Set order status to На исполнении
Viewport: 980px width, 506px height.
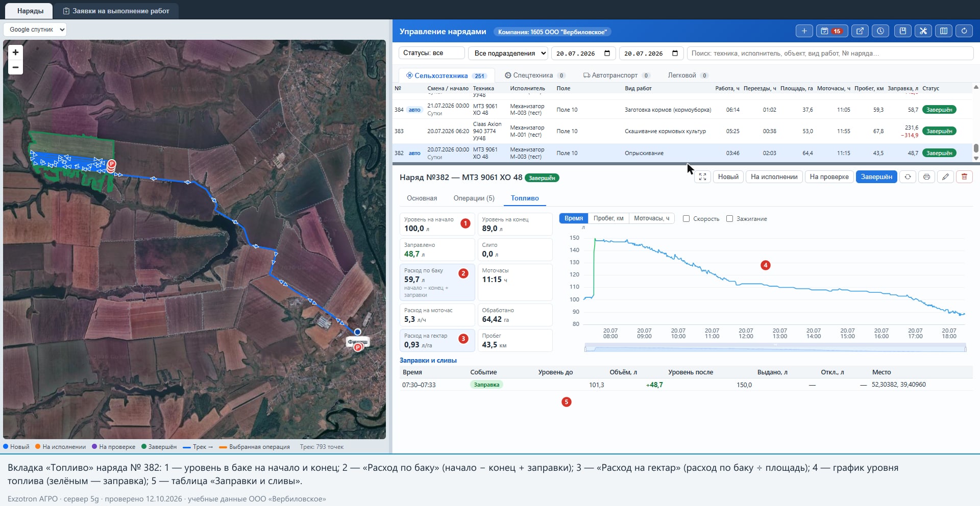click(774, 177)
